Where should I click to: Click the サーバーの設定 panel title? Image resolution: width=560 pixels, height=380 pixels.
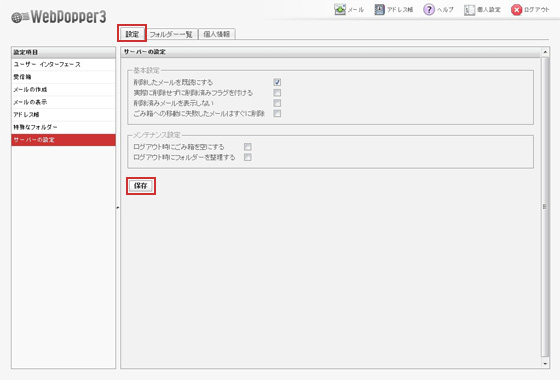pos(145,52)
